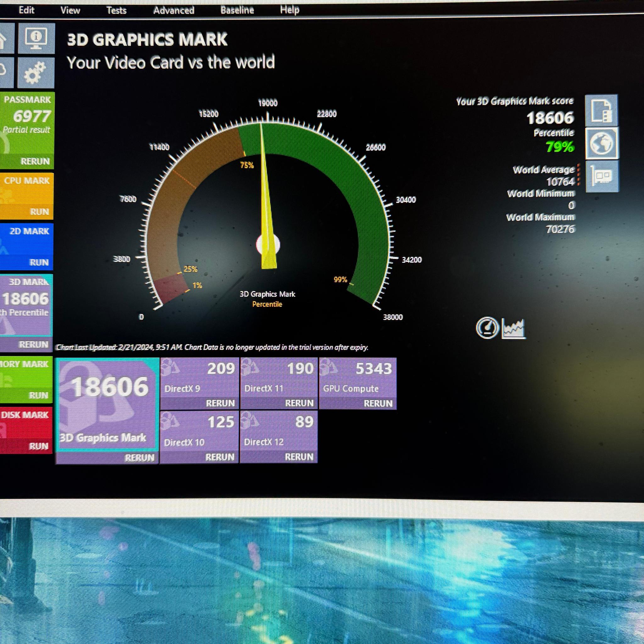Rerun the DirectX 11 test
Image resolution: width=644 pixels, height=644 pixels.
[x=299, y=403]
